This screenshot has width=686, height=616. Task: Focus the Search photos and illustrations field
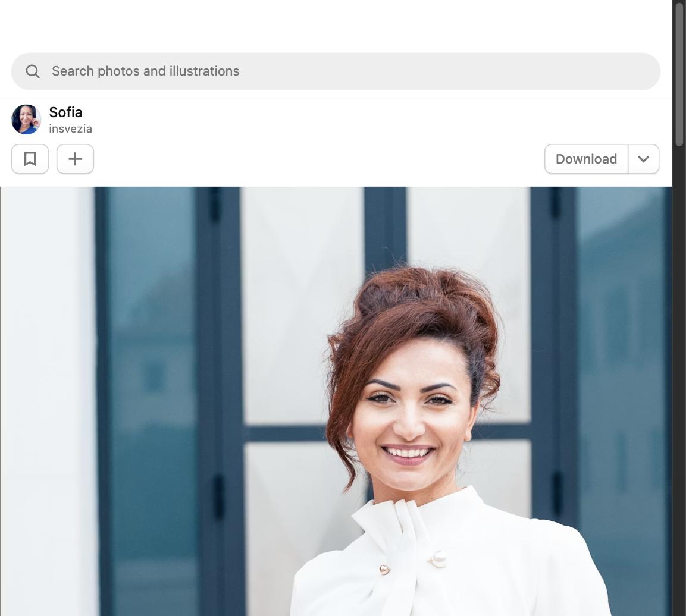point(336,71)
